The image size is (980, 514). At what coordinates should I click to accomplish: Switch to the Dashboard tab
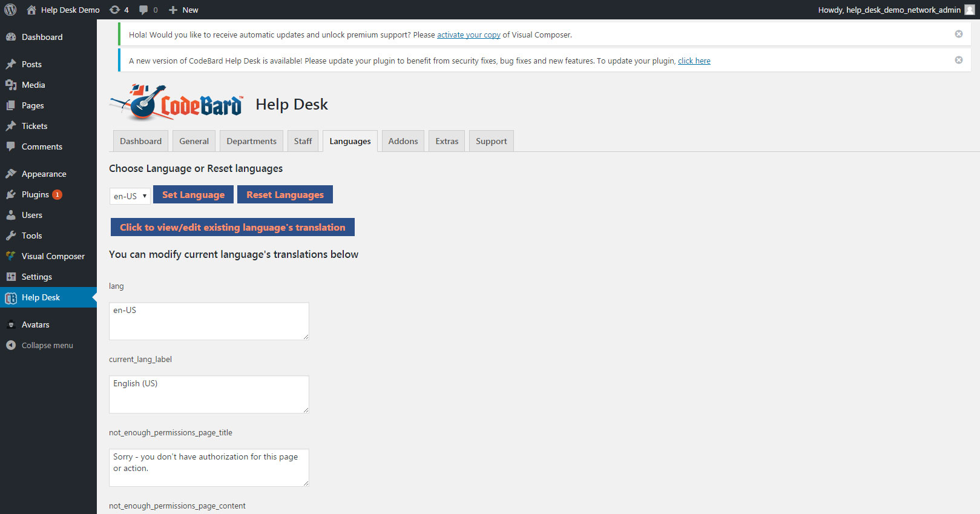[140, 141]
